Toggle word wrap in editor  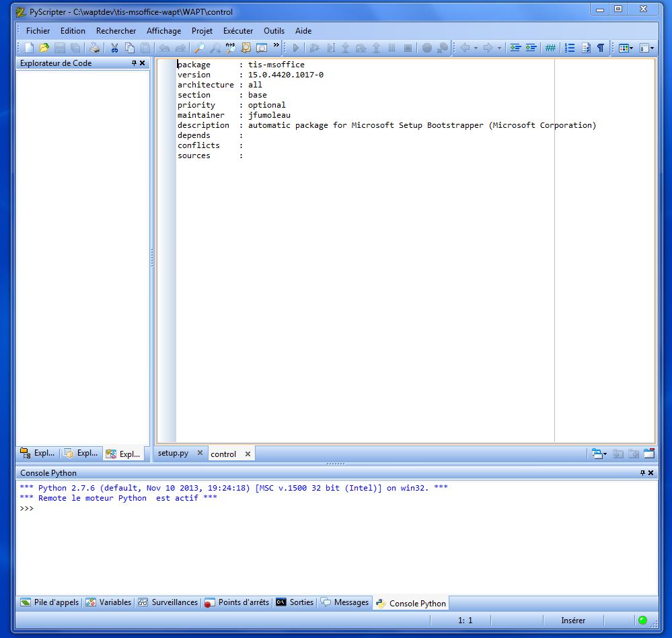coord(586,48)
